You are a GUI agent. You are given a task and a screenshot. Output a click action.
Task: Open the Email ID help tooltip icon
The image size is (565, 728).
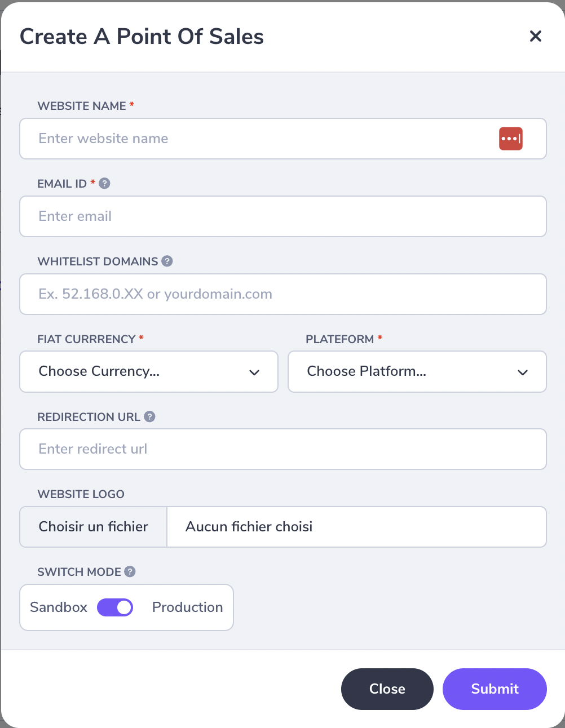coord(104,183)
